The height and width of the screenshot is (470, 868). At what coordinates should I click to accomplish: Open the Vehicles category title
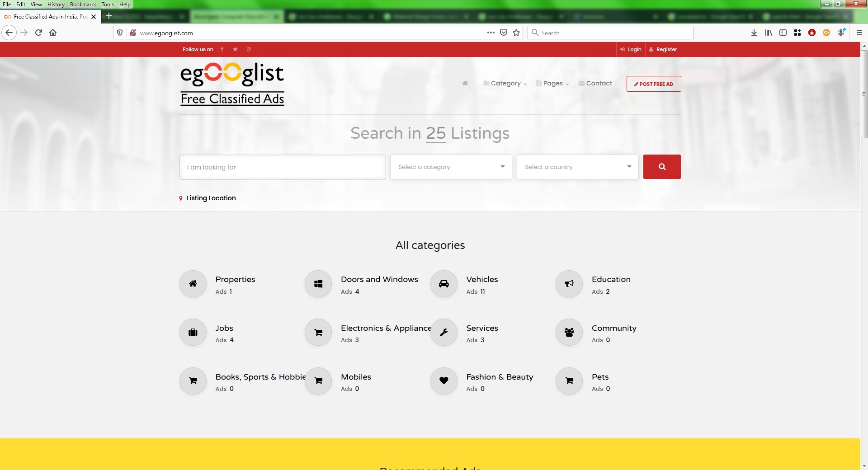click(482, 279)
